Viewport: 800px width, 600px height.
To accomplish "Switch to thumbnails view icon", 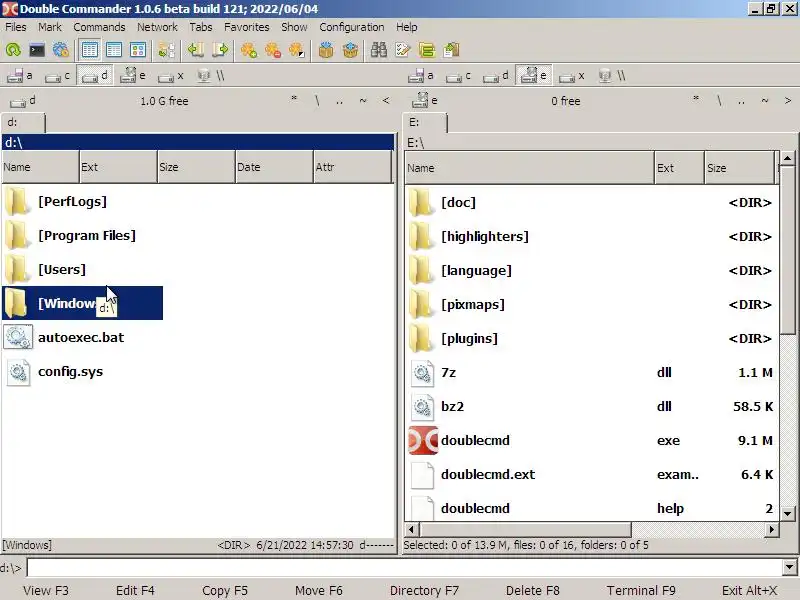I will 138,50.
